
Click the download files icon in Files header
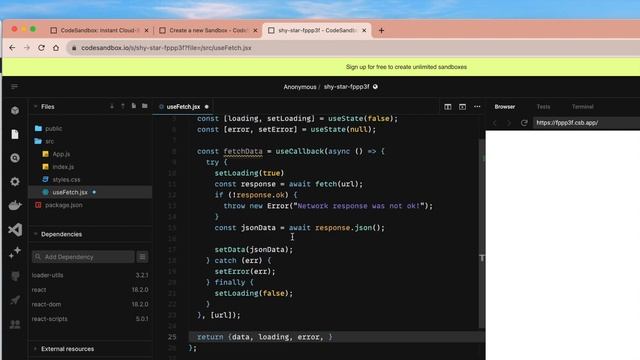tap(112, 107)
